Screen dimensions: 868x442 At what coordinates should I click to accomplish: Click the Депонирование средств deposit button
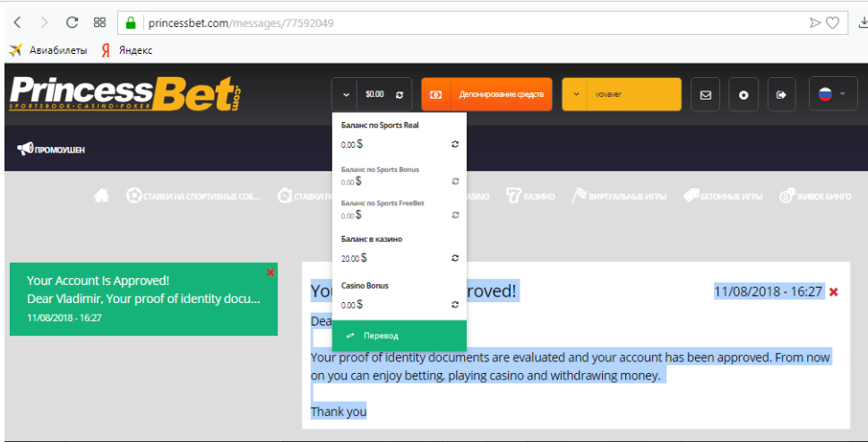486,95
